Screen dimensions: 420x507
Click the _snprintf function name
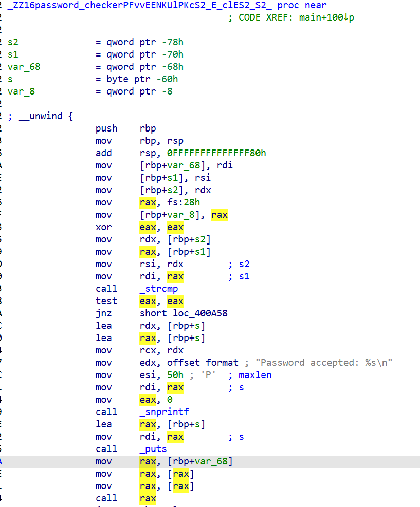click(x=164, y=412)
